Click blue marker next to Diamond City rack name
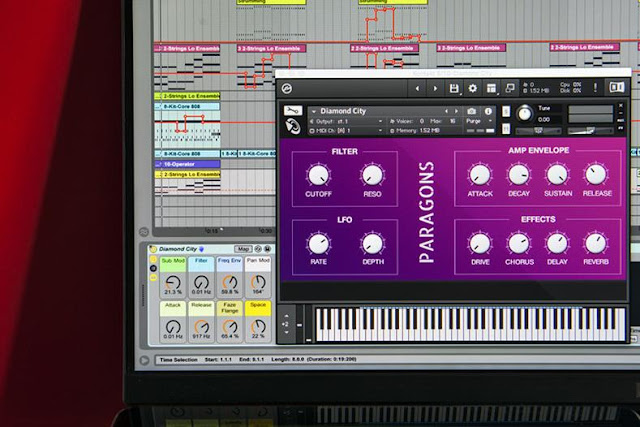Image resolution: width=640 pixels, height=427 pixels. click(201, 249)
